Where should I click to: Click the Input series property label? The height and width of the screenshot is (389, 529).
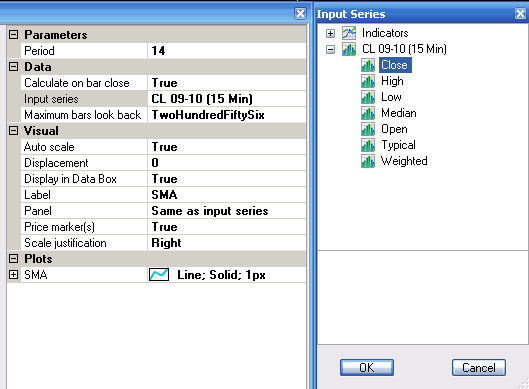coord(51,99)
